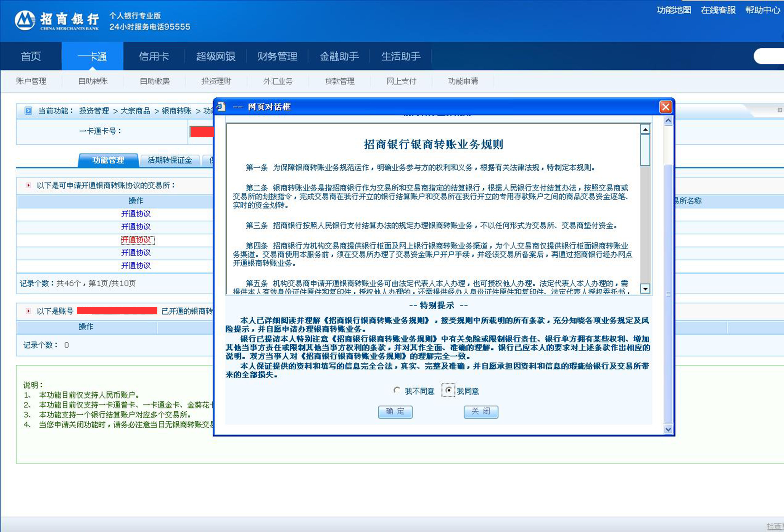
Task: Open 外汇业务 submenu
Action: tap(278, 81)
